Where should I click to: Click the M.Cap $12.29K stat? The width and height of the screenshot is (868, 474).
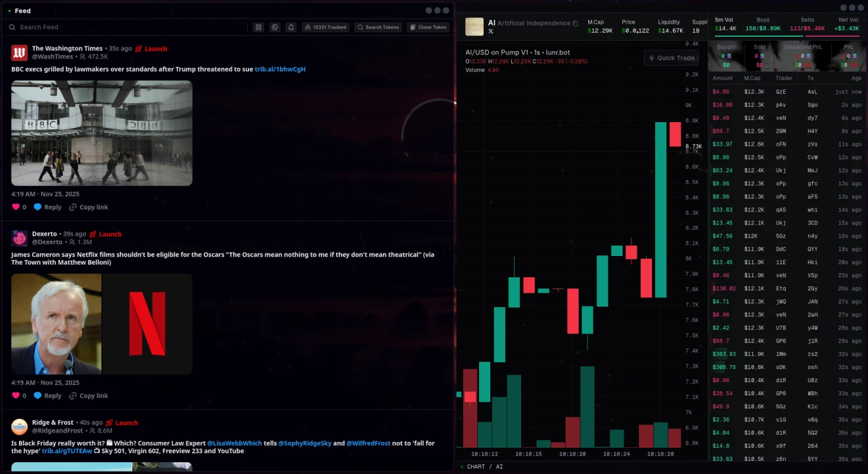click(x=600, y=26)
